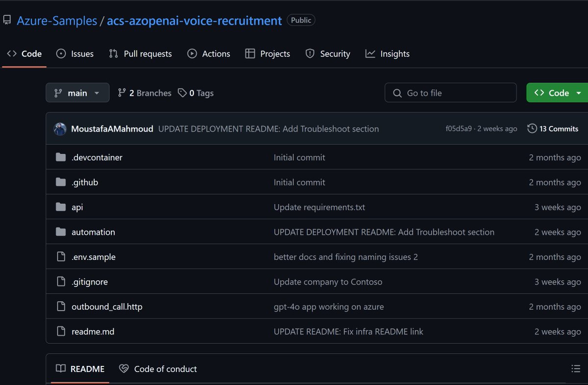Click the magnifier icon in Go to file
588x385 pixels.
[x=397, y=93]
